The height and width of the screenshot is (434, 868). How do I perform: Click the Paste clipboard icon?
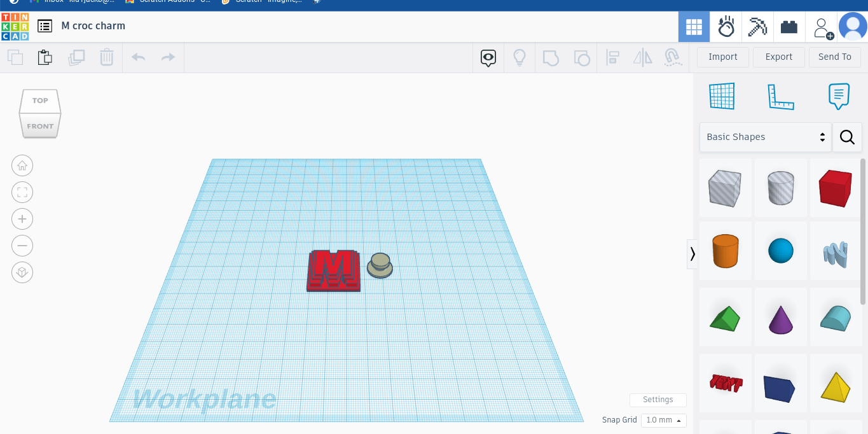coord(45,57)
